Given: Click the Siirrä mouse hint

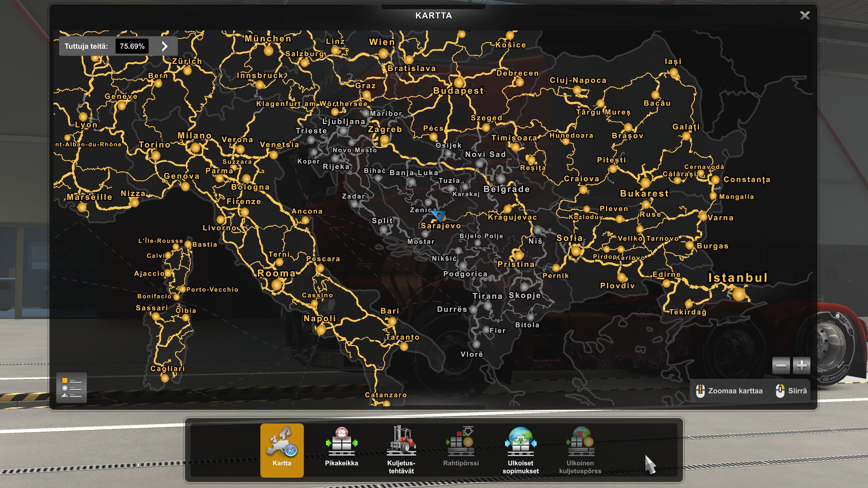Looking at the screenshot, I should 791,391.
